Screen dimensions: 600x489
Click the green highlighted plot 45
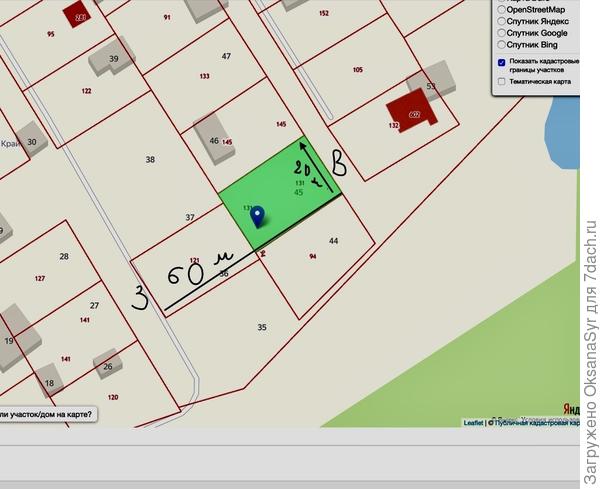pos(300,185)
